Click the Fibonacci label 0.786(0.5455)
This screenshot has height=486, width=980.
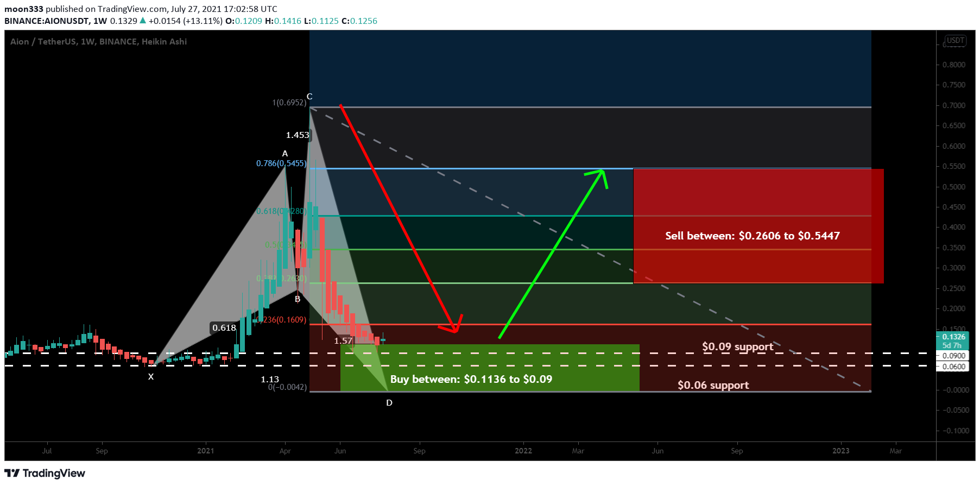[281, 163]
